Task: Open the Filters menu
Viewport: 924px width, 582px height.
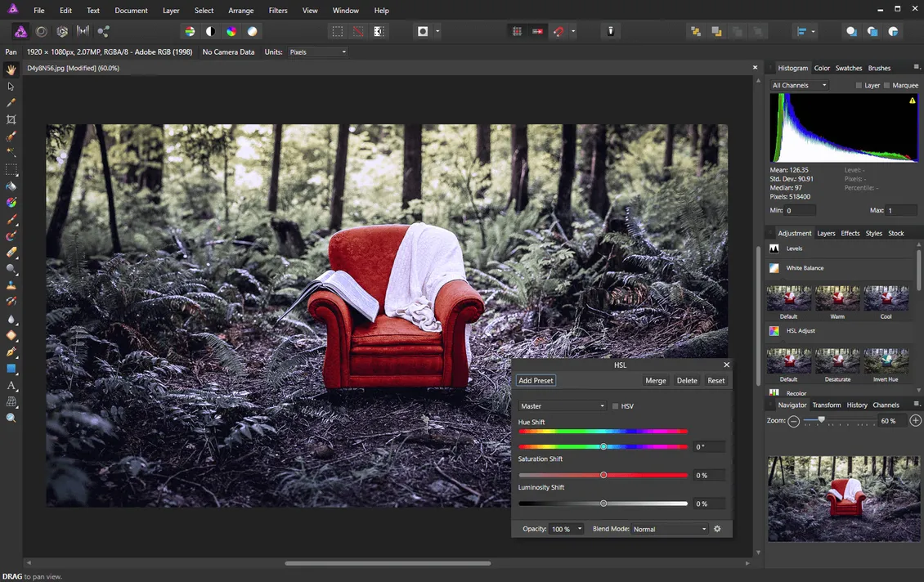Action: (278, 11)
